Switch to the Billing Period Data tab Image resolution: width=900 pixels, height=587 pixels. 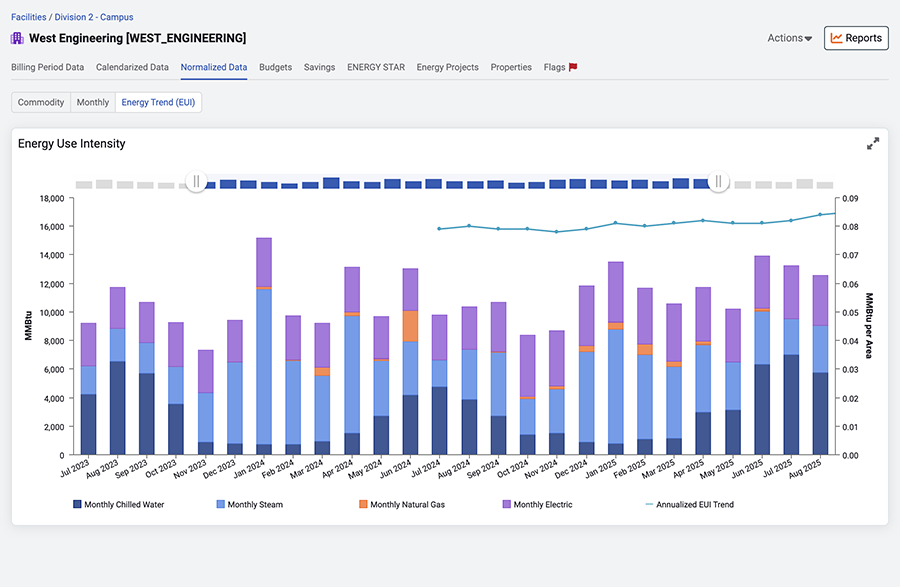click(48, 67)
